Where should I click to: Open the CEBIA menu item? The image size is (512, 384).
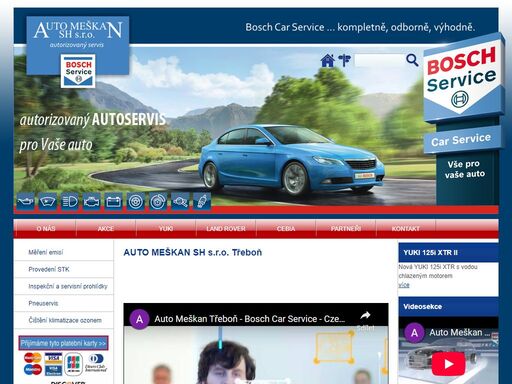[286, 229]
